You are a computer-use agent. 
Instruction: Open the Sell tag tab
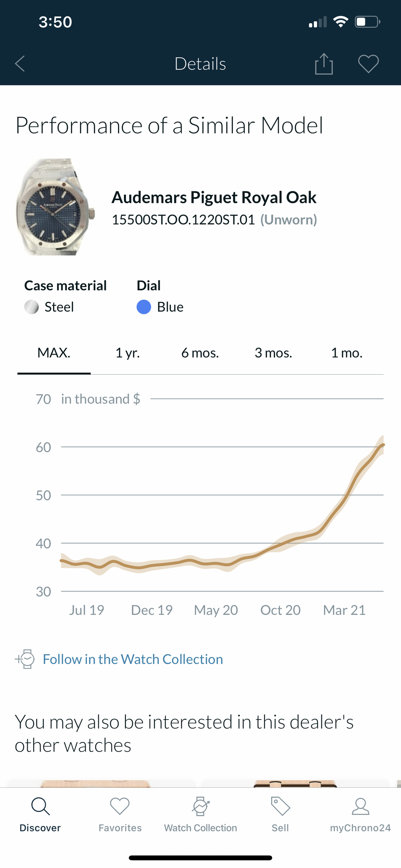(x=280, y=814)
